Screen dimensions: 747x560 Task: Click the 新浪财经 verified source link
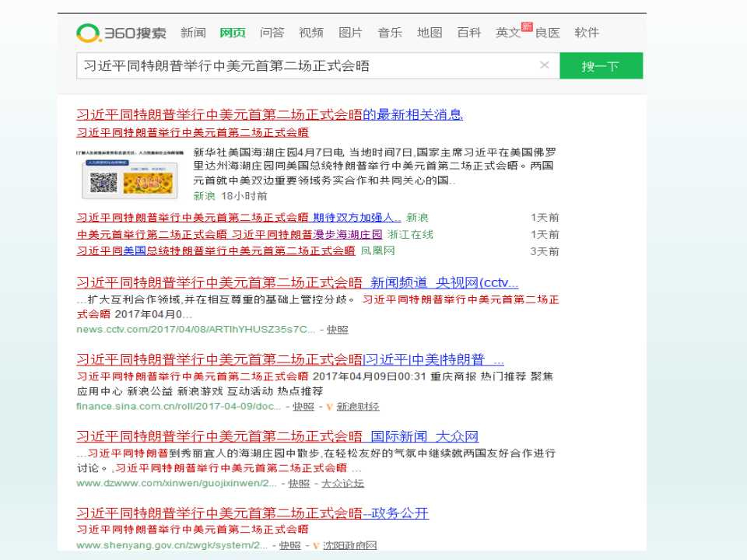(358, 406)
